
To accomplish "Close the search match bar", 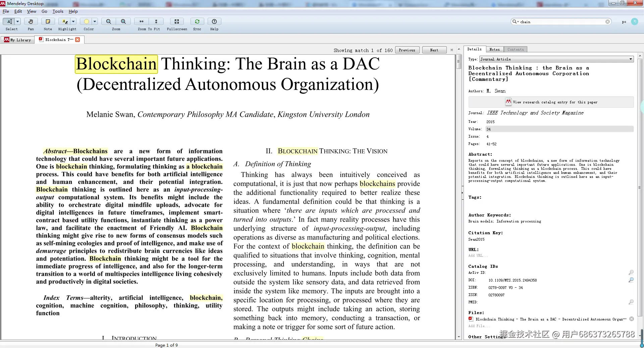I will (x=452, y=50).
